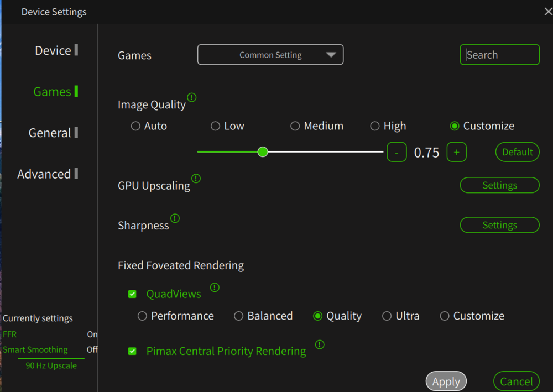Viewport: 553px width, 392px height.
Task: Click info icon next to Image Quality
Action: click(x=192, y=97)
